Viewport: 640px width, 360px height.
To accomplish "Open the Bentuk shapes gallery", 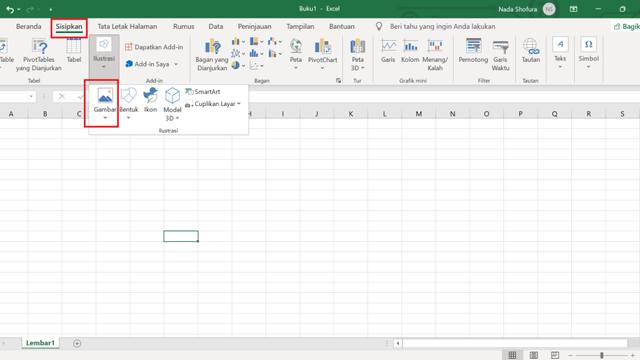I will click(x=129, y=104).
